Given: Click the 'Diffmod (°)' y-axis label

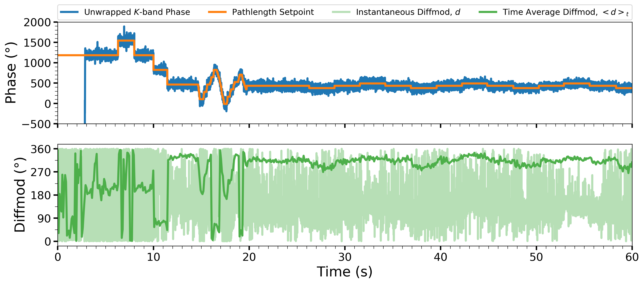Looking at the screenshot, I should coord(19,195).
